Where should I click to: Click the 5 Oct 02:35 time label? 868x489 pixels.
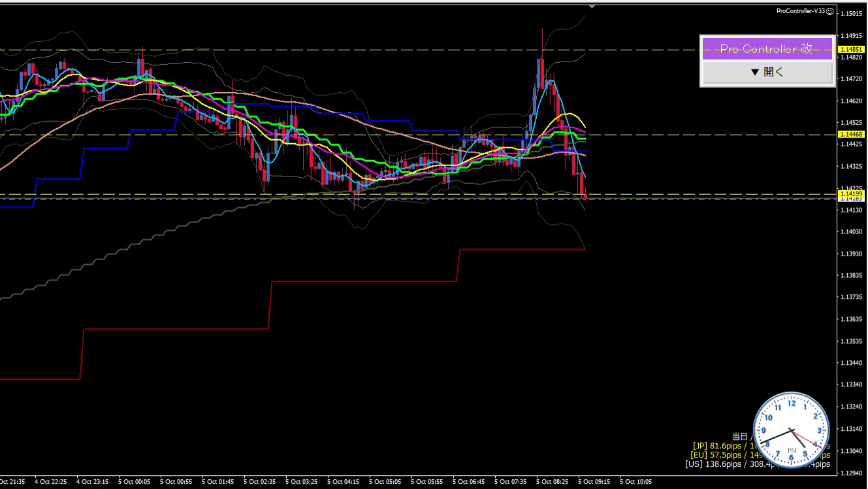(x=259, y=482)
